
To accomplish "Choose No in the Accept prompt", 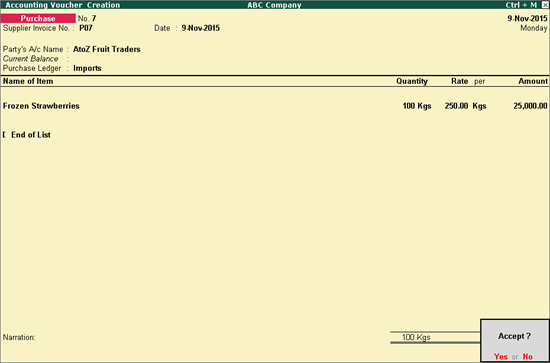I will coord(528,356).
